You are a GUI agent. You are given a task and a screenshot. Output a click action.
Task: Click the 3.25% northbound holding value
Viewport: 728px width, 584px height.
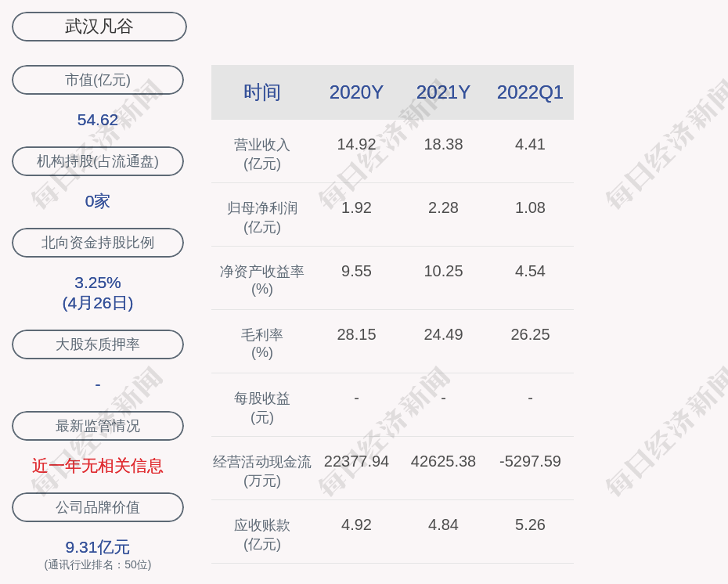[98, 283]
